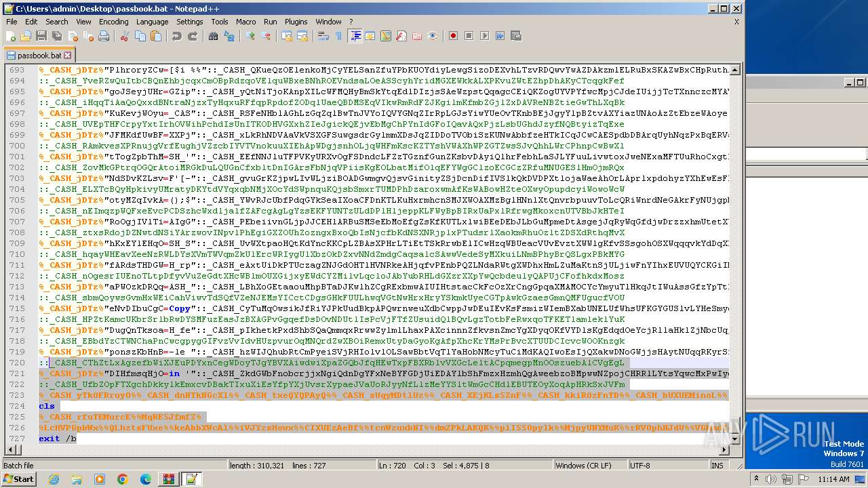Toggle synchronized horizontal scrolling
This screenshot has height=488, width=868.
tap(302, 36)
